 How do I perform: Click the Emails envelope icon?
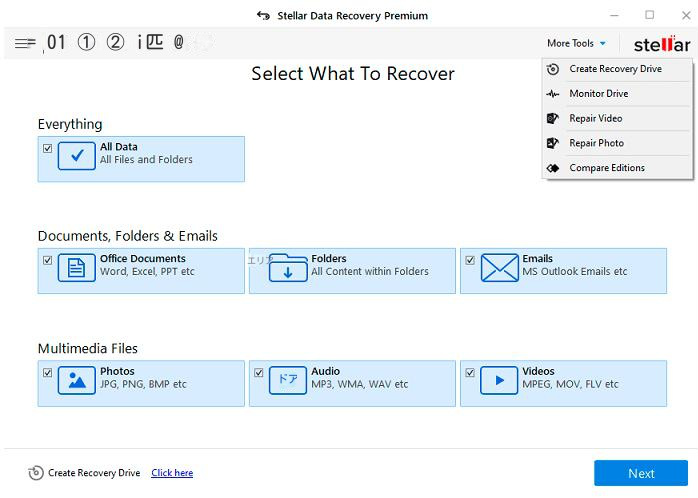pyautogui.click(x=499, y=267)
